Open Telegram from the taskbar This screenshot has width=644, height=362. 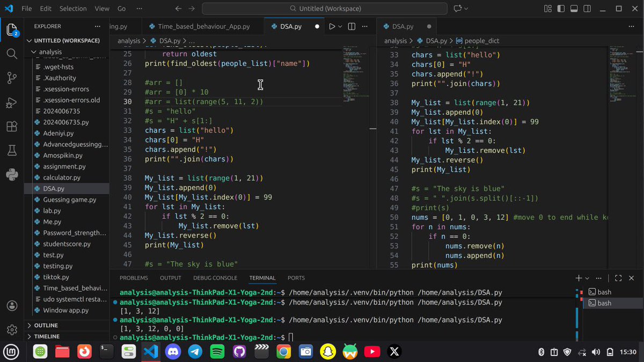coord(195,352)
